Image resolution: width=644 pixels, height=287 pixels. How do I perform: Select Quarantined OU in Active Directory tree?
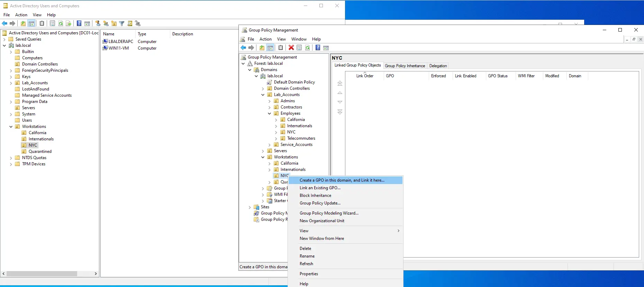40,151
